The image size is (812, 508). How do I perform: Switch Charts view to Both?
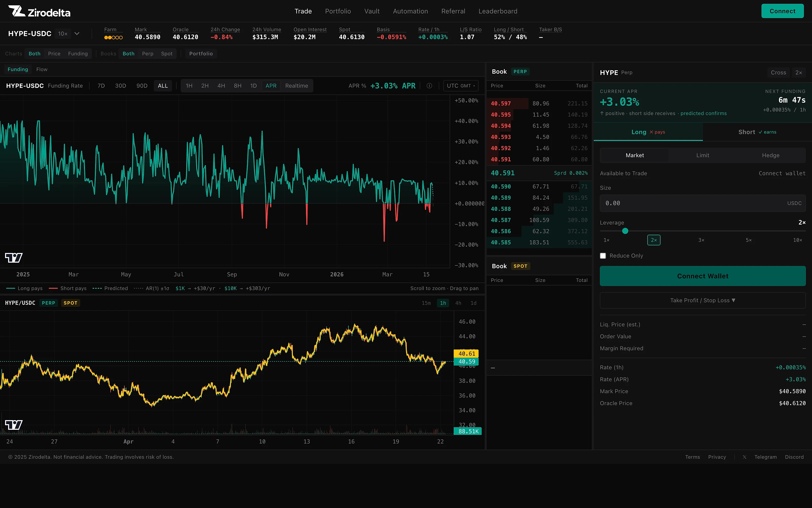(35, 54)
